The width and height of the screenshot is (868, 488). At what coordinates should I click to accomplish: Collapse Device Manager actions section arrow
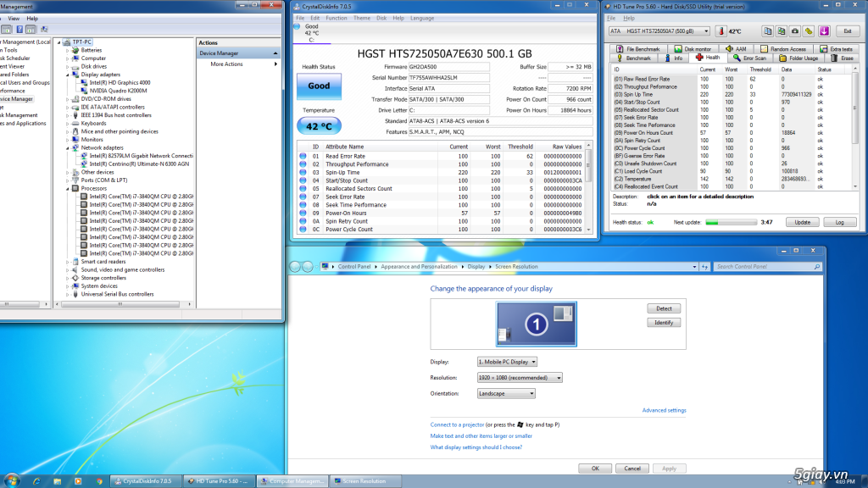pos(275,53)
